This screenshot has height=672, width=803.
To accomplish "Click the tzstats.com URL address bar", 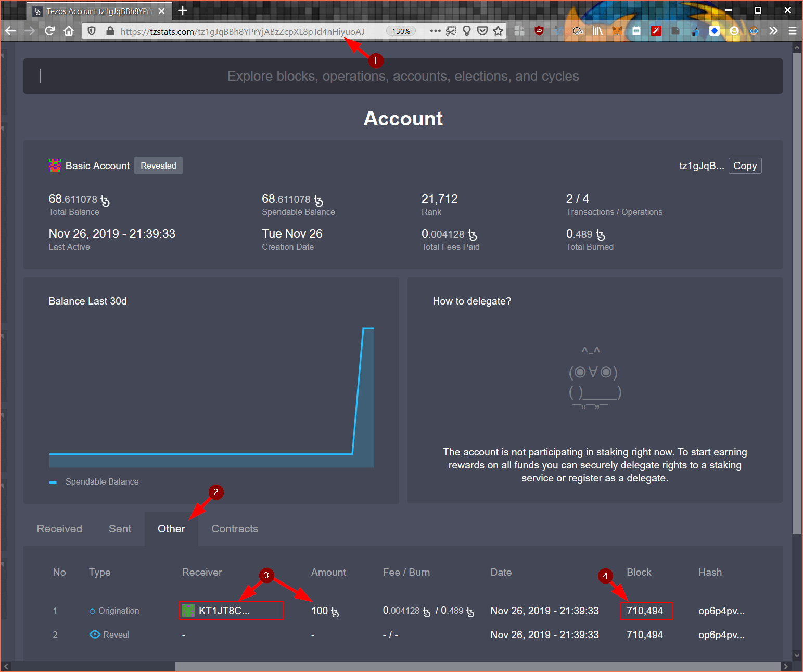I will [x=243, y=31].
